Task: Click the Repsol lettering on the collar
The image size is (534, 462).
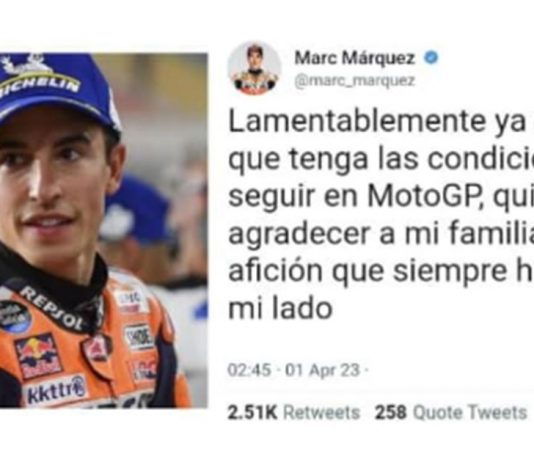Action: tap(52, 308)
